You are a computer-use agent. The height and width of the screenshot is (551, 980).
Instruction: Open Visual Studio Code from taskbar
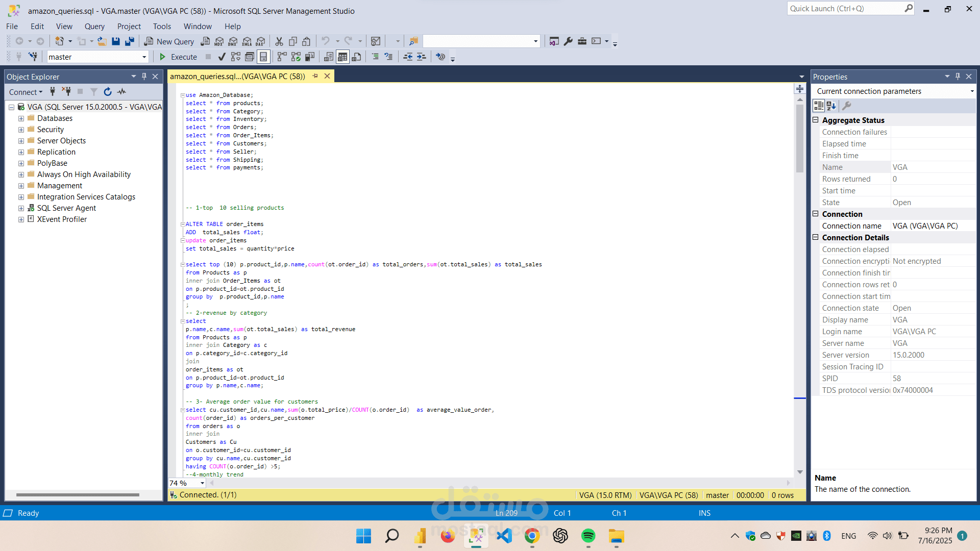tap(504, 536)
